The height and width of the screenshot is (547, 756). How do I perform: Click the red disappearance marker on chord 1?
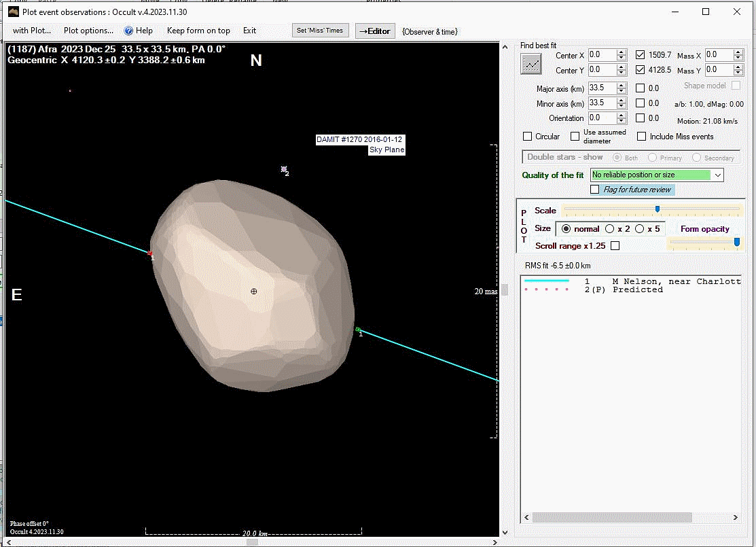pyautogui.click(x=150, y=253)
